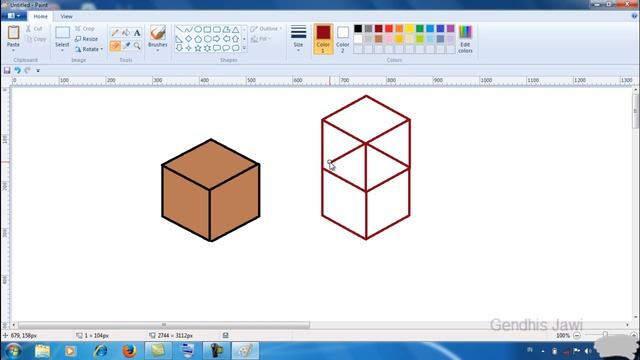
Task: Choose the Down arrow shape
Action: (x=179, y=48)
